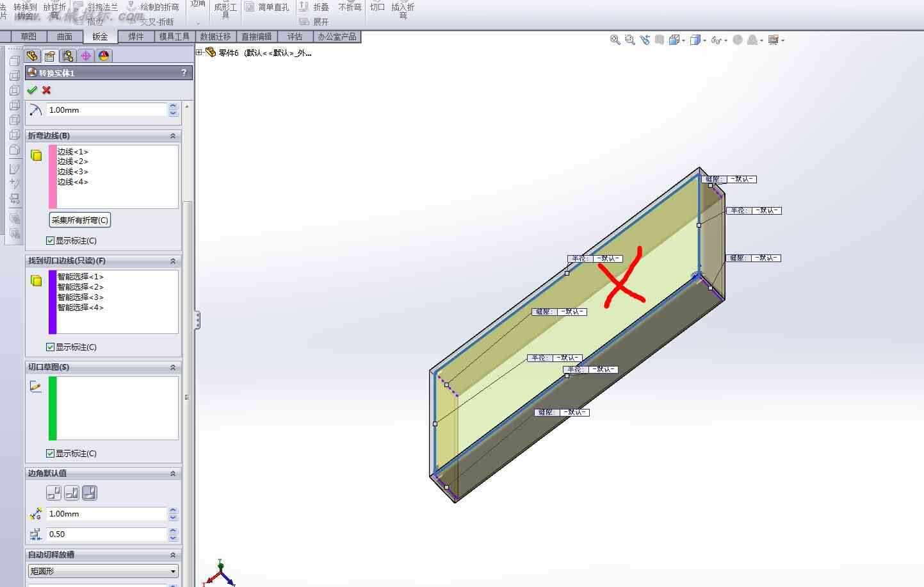Open the DisplayManager color ball tab icon
Viewport: 924px width, 587px height.
coord(104,56)
